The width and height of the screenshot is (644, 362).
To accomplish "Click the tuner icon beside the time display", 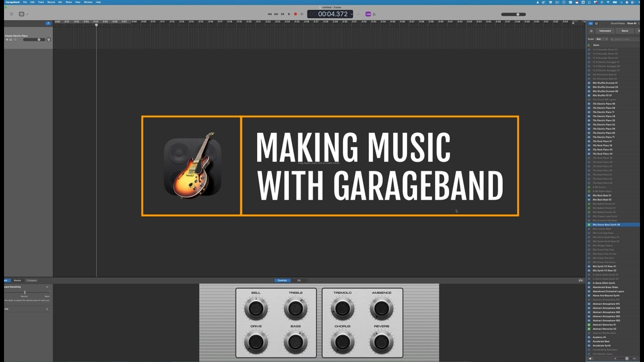I will point(358,14).
